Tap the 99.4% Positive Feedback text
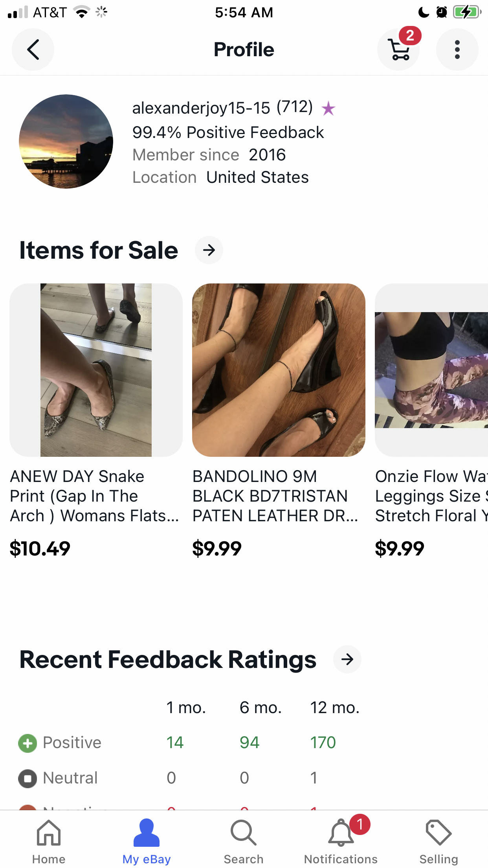 coord(228,132)
